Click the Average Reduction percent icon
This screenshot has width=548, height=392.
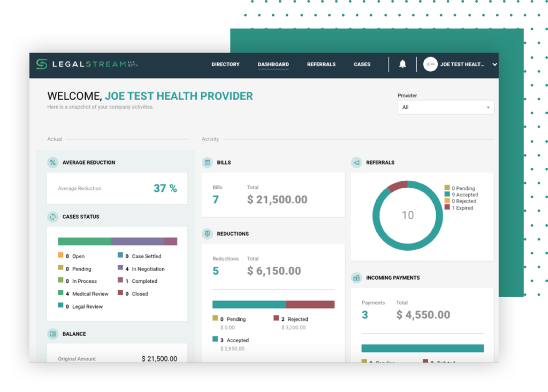(53, 163)
